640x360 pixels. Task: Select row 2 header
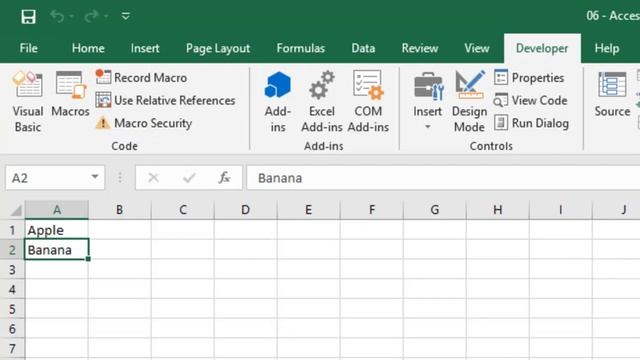[x=12, y=250]
